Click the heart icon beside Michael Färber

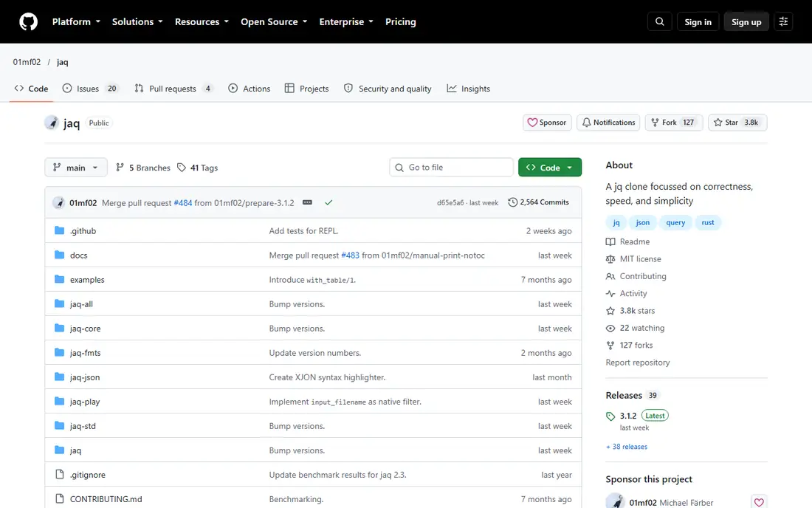click(x=759, y=502)
